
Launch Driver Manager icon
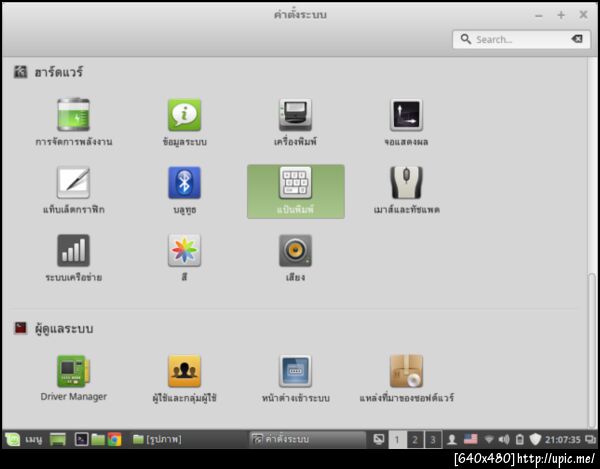coord(73,371)
